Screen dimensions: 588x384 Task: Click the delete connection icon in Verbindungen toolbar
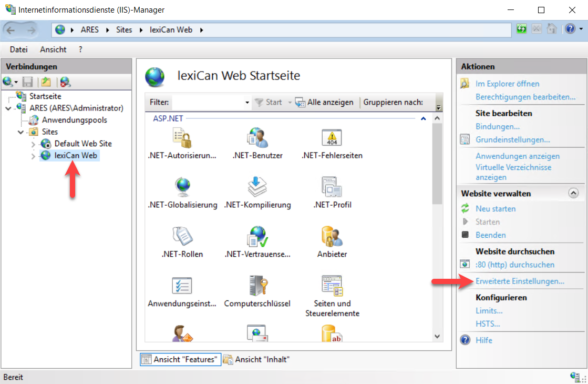click(65, 82)
